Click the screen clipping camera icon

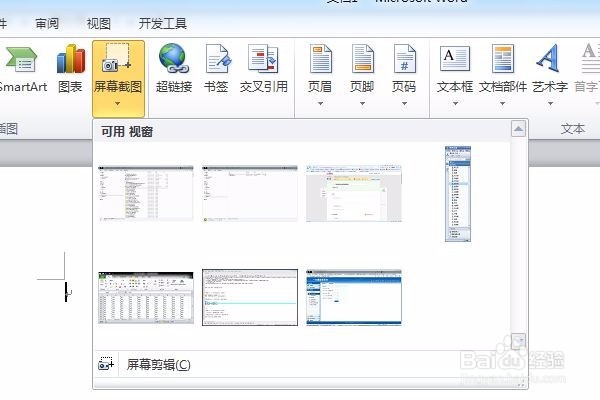tap(106, 364)
